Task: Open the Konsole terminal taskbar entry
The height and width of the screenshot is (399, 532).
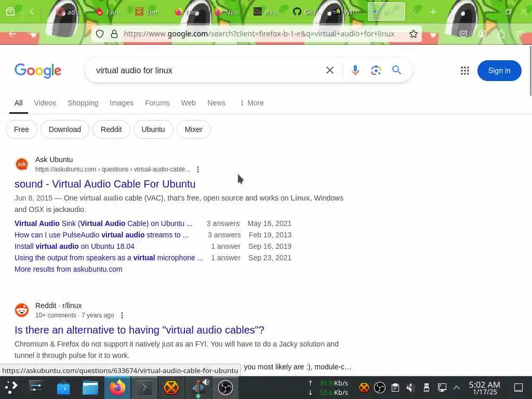Action: [144, 388]
